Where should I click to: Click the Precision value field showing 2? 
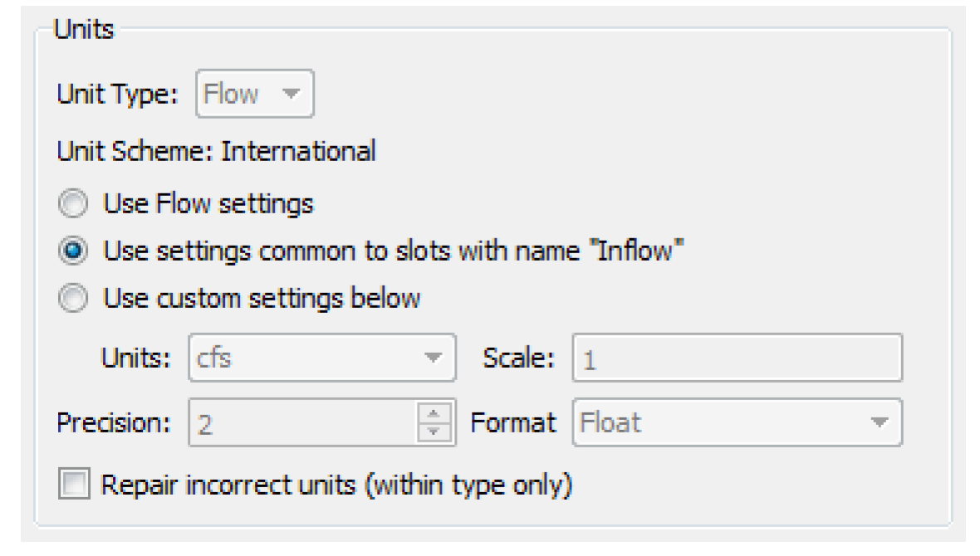[303, 424]
